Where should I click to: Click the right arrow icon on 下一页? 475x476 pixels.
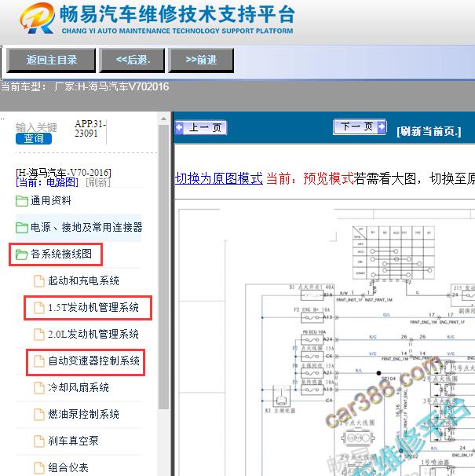click(382, 126)
